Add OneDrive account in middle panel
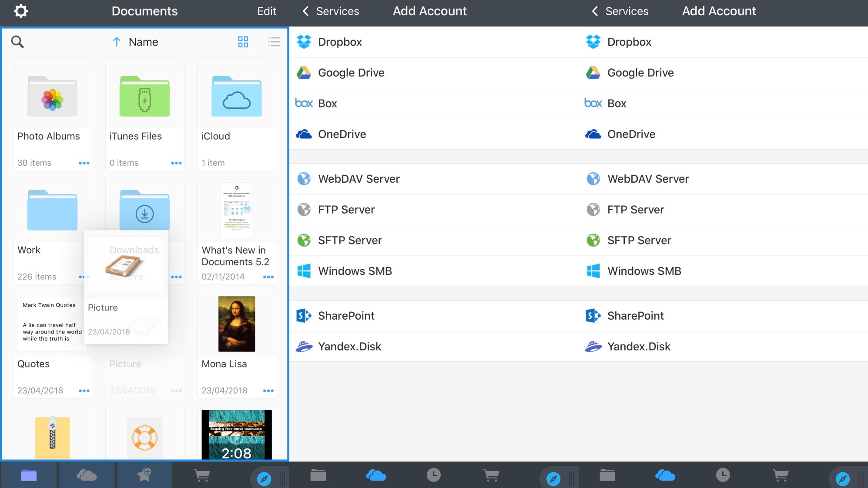868x488 pixels. [x=434, y=134]
